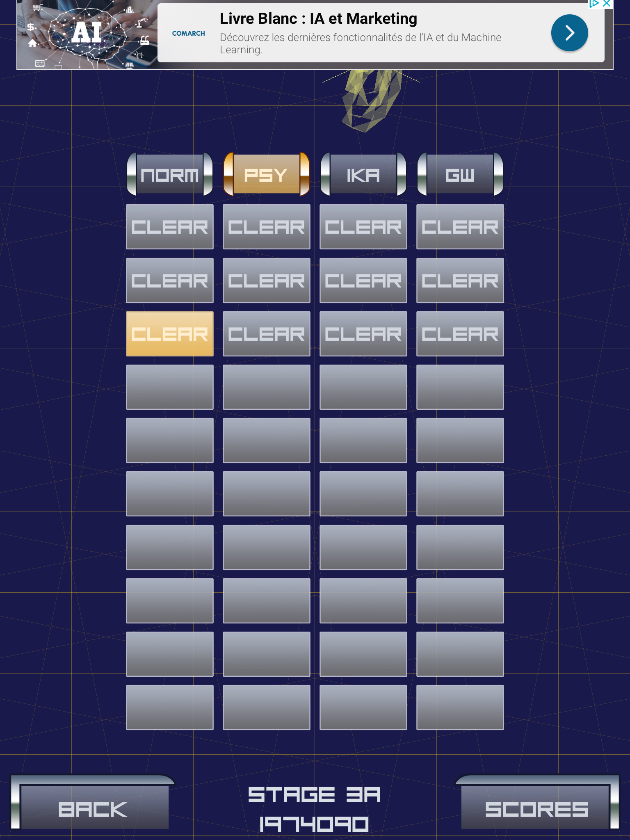This screenshot has width=630, height=840.
Task: Select the GW mode tab
Action: (x=460, y=175)
